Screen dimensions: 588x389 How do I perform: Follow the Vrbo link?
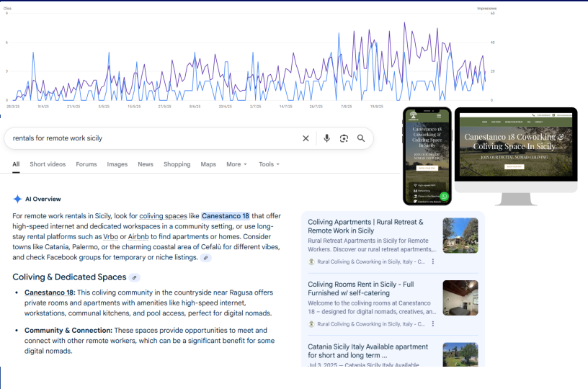[111, 237]
